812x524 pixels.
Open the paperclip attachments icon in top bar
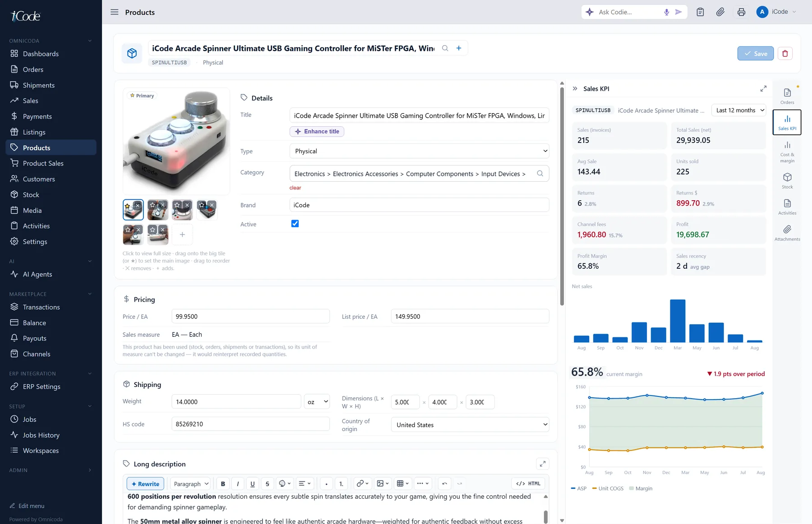(720, 12)
